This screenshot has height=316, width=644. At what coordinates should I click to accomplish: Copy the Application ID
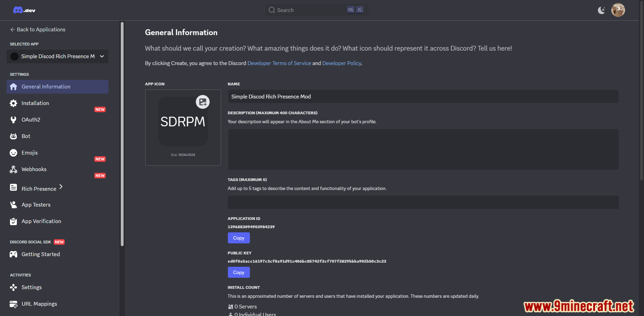(239, 238)
